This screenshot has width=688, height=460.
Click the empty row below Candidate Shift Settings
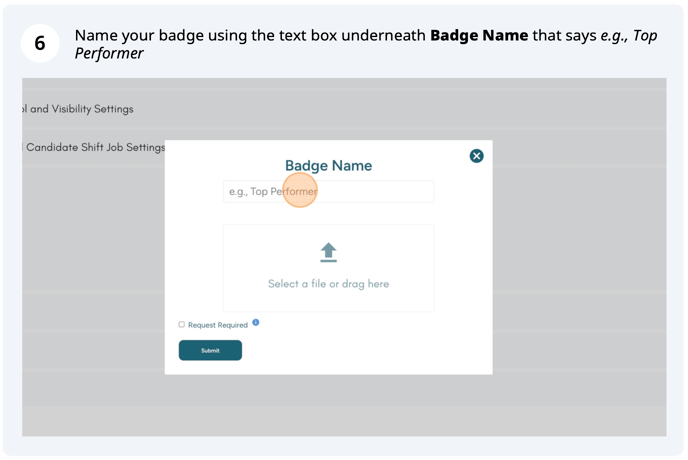point(92,180)
